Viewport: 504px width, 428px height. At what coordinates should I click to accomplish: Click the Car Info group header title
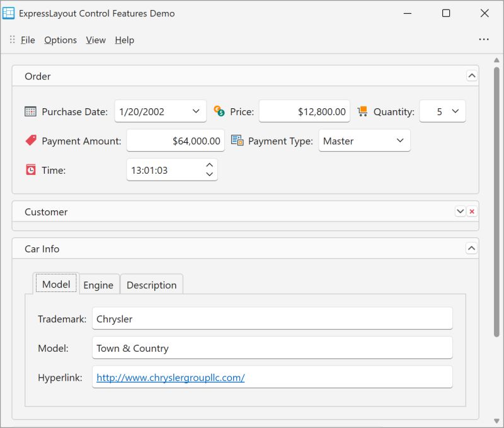42,249
